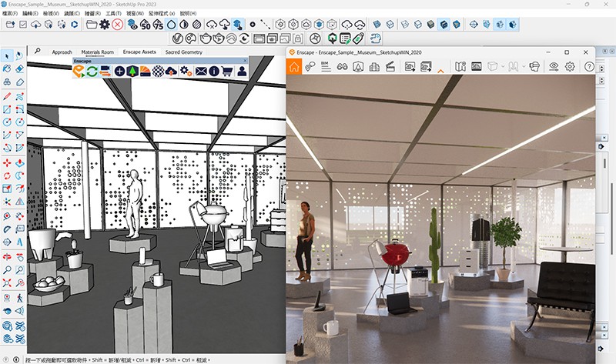616x364 pixels.
Task: Open Enscape Visual Settings eye icon
Action: pos(553,67)
